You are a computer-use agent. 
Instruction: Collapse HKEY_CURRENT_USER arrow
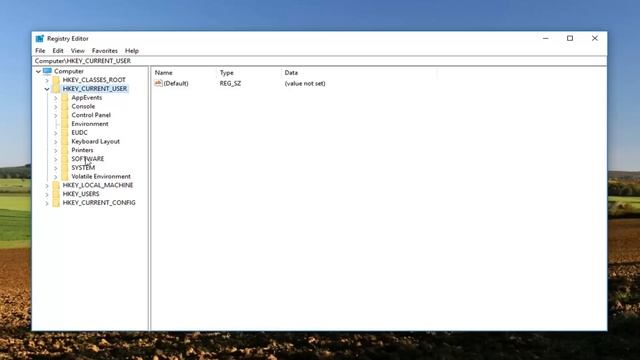(x=47, y=89)
